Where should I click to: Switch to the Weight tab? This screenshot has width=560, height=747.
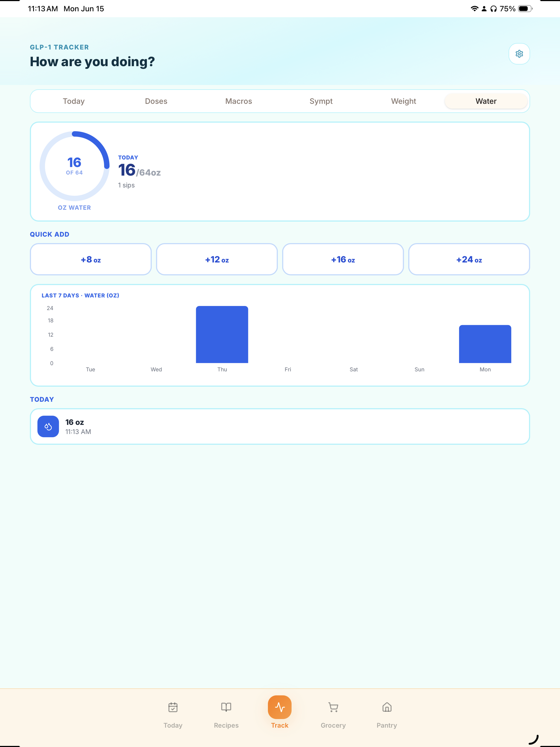coord(403,101)
